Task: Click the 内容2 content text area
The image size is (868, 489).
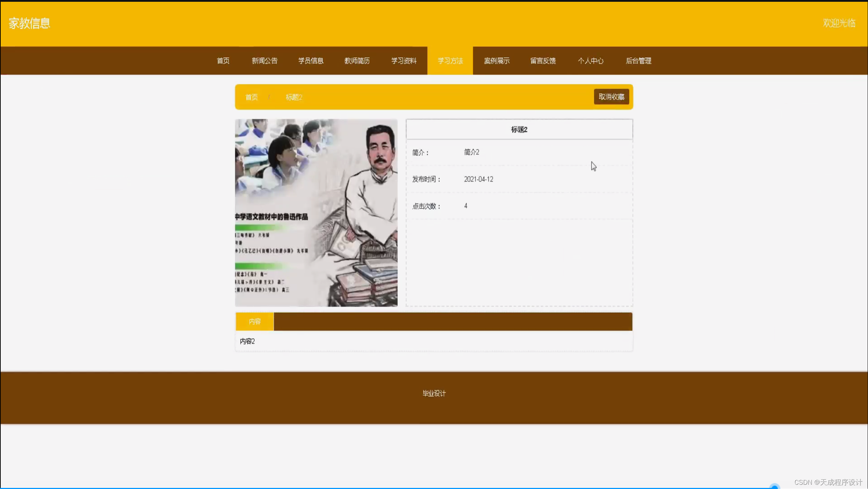Action: pyautogui.click(x=247, y=341)
